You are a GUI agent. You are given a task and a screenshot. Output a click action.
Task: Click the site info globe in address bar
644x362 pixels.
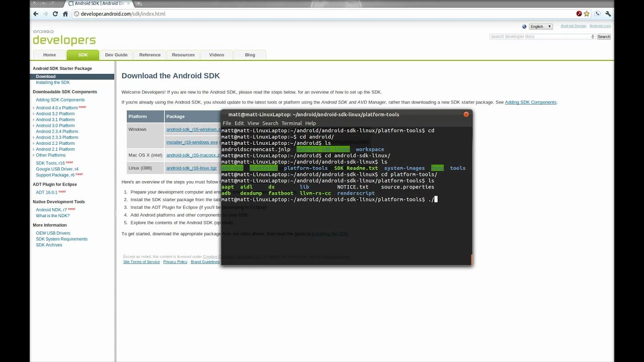[x=76, y=14]
